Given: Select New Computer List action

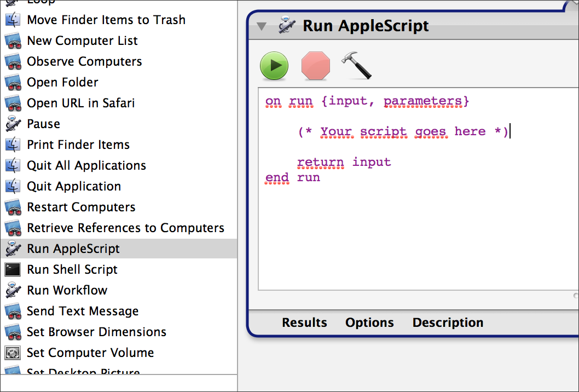Looking at the screenshot, I should pos(119,41).
